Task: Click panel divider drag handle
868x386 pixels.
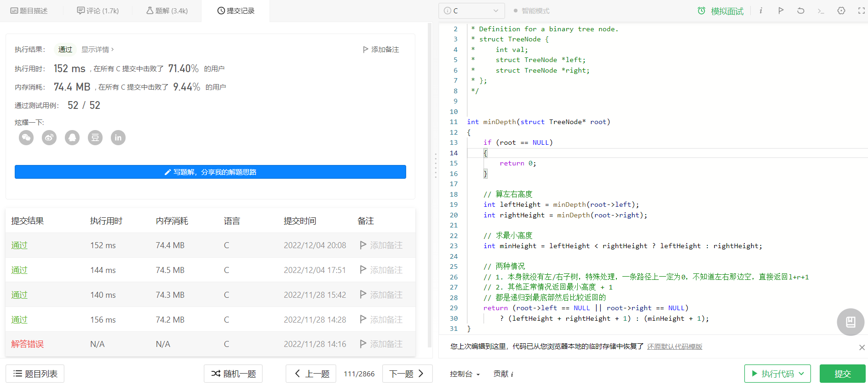Action: click(436, 165)
